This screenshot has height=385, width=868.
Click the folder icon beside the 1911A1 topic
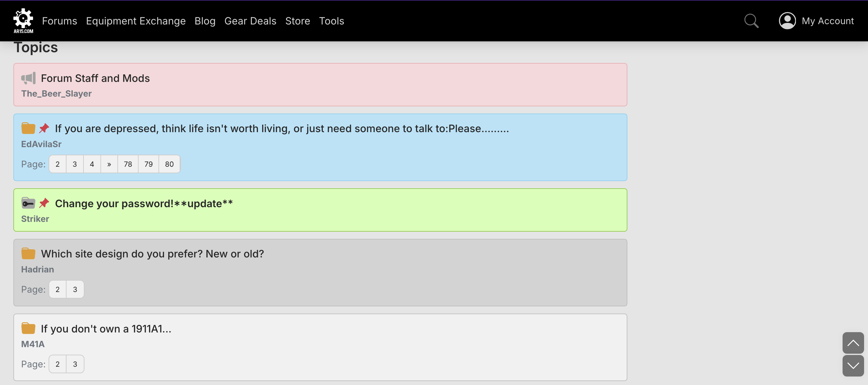(x=28, y=328)
